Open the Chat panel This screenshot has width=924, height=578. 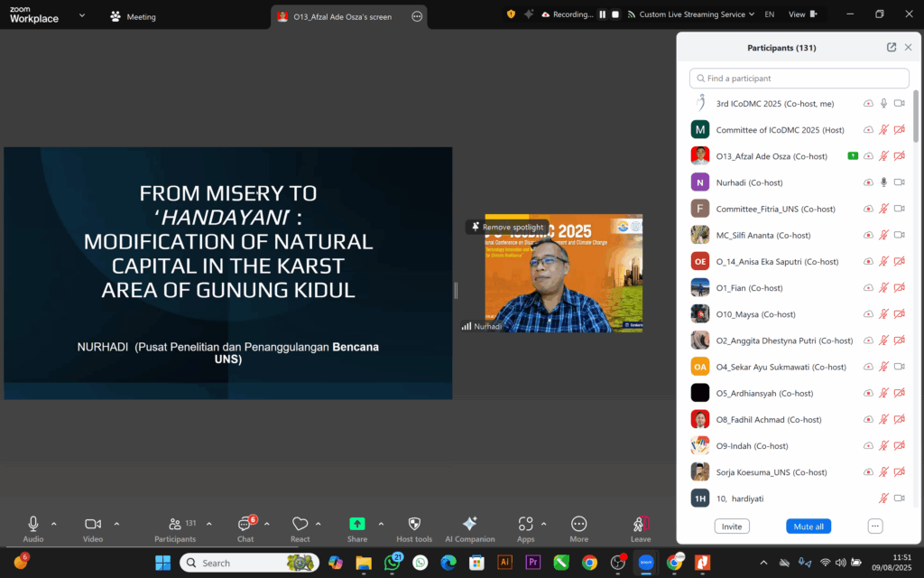tap(245, 525)
